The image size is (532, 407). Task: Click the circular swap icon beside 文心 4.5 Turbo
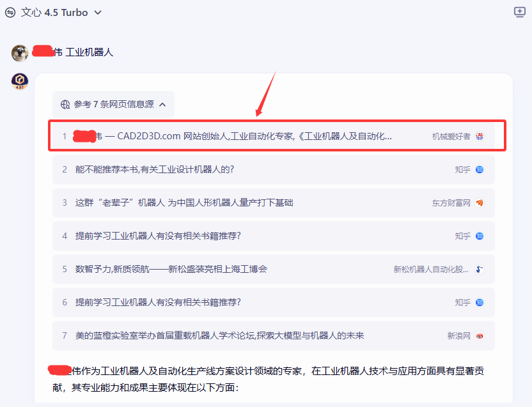pyautogui.click(x=10, y=13)
